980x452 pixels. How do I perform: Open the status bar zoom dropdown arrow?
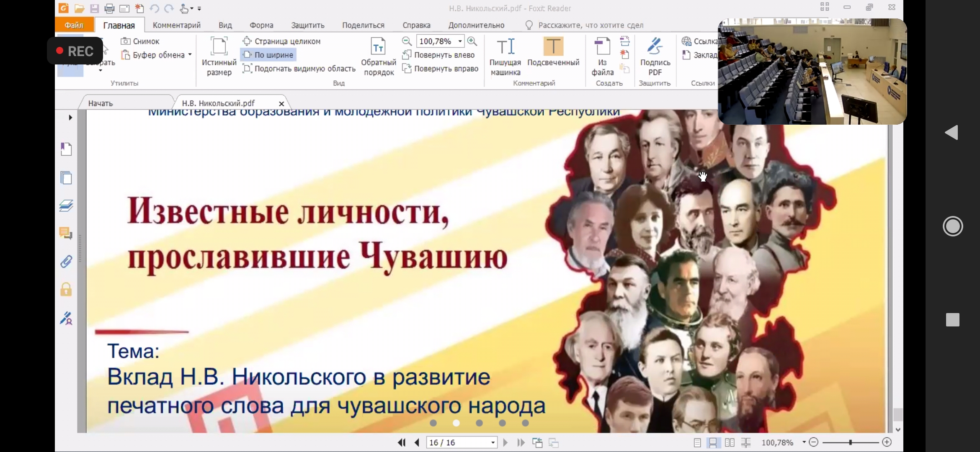(x=804, y=442)
